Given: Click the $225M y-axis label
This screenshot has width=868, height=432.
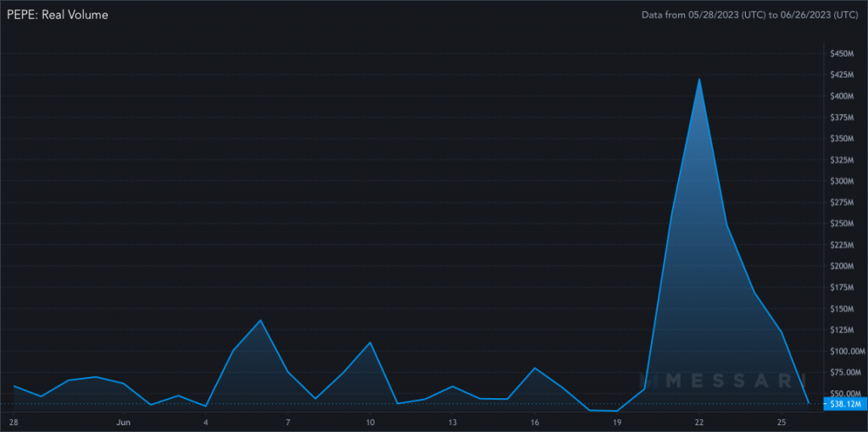Looking at the screenshot, I should pyautogui.click(x=842, y=245).
